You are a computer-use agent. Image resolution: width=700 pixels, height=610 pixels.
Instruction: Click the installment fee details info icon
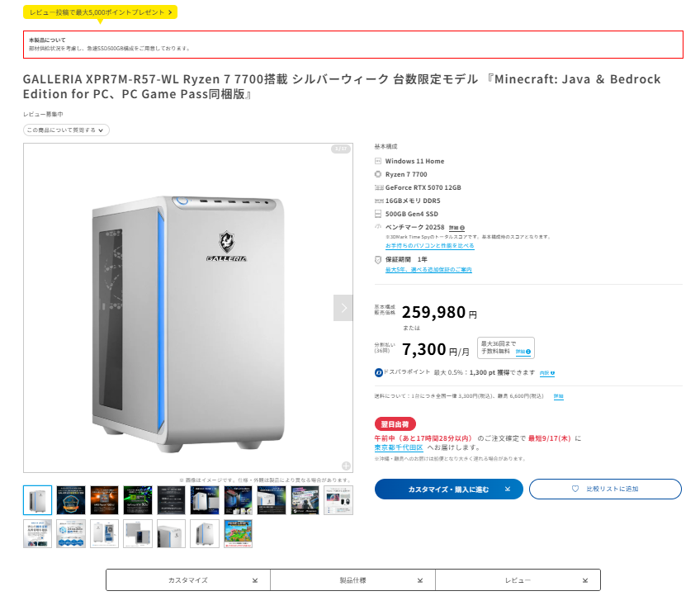coord(528,352)
